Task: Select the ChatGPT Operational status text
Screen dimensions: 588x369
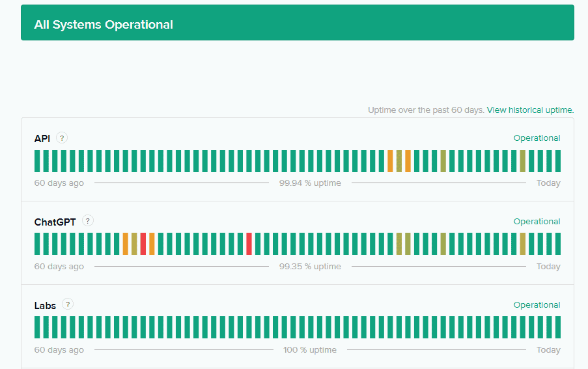Action: point(537,222)
